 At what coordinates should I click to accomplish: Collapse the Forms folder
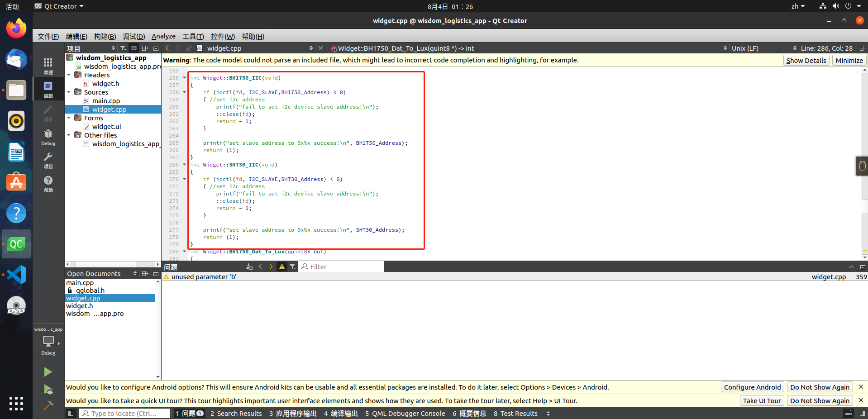(x=69, y=118)
